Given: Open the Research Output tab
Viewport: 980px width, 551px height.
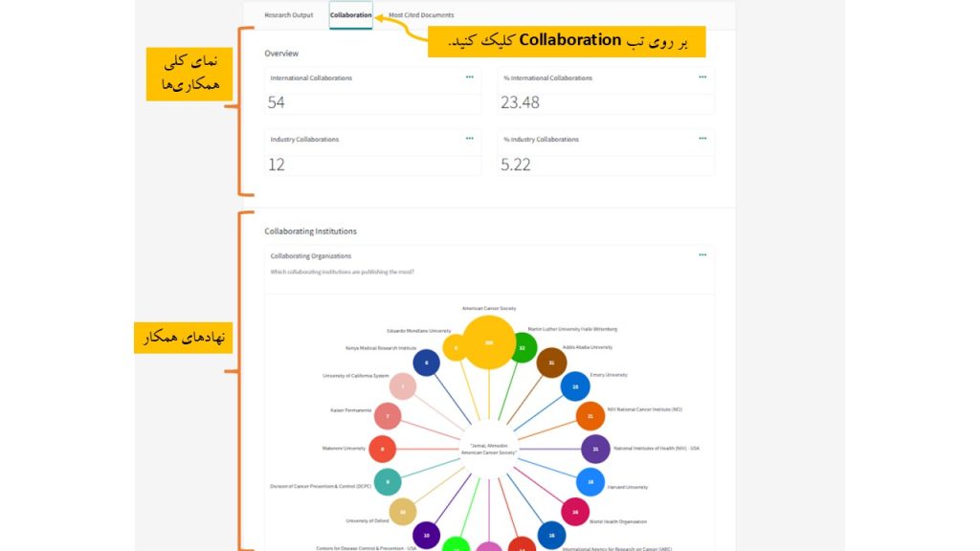Looking at the screenshot, I should tap(288, 15).
